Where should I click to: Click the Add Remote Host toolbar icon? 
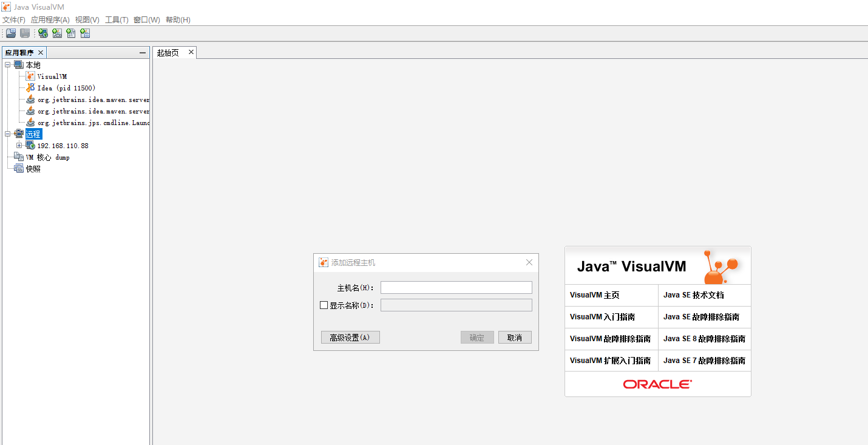click(42, 33)
